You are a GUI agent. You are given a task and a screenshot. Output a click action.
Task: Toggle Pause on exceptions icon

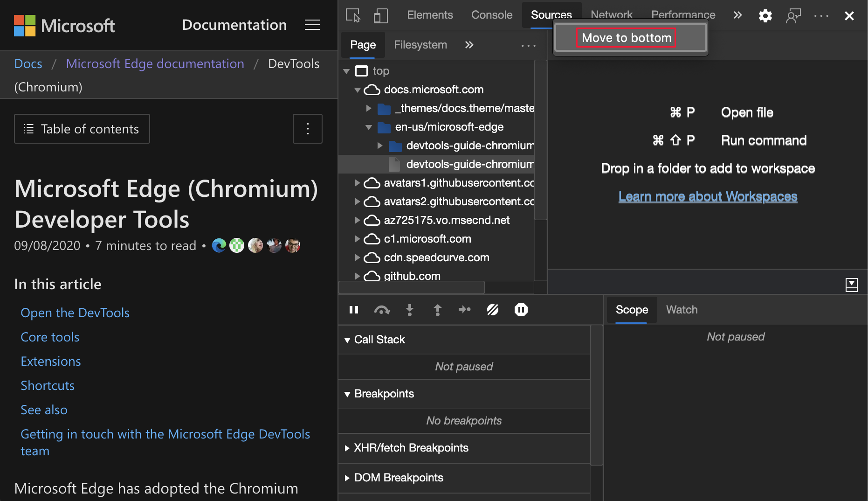[x=521, y=310]
